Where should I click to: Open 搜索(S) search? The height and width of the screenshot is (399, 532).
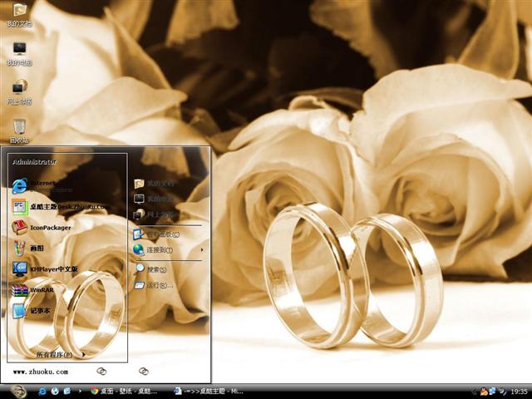[x=151, y=269]
